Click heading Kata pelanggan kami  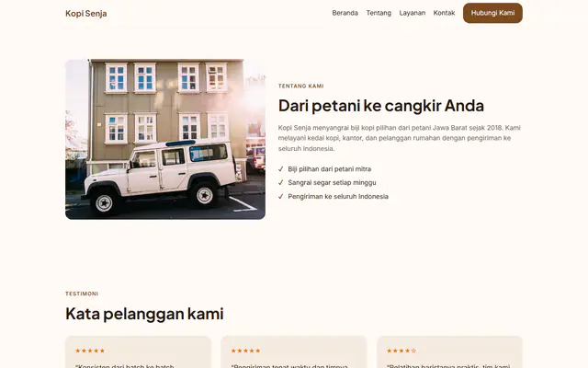(x=144, y=314)
